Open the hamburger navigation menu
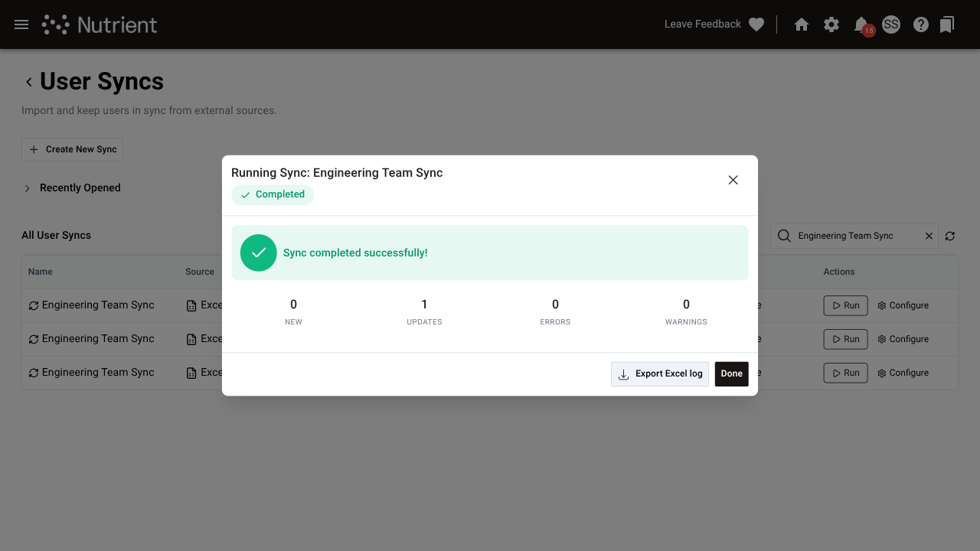980x551 pixels. click(21, 24)
